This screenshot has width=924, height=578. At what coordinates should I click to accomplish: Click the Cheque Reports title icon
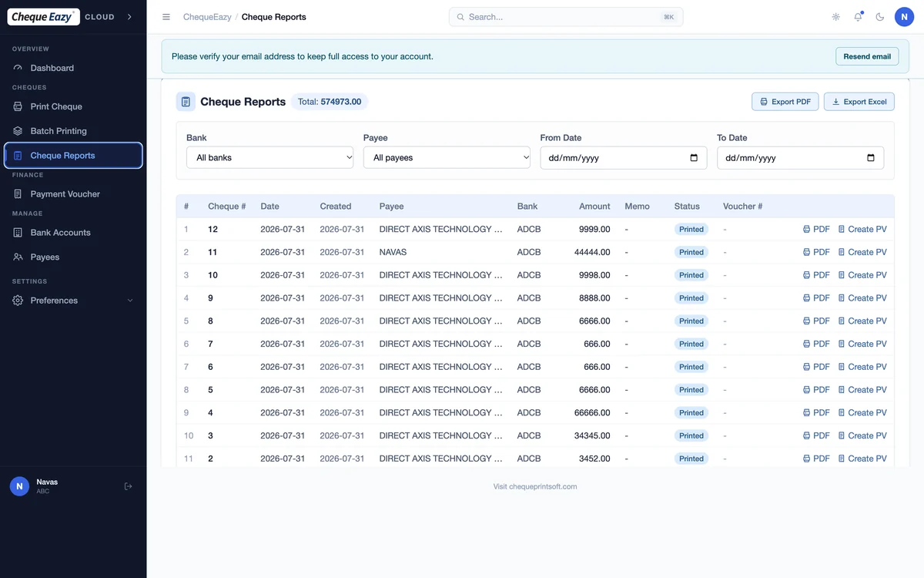tap(186, 102)
